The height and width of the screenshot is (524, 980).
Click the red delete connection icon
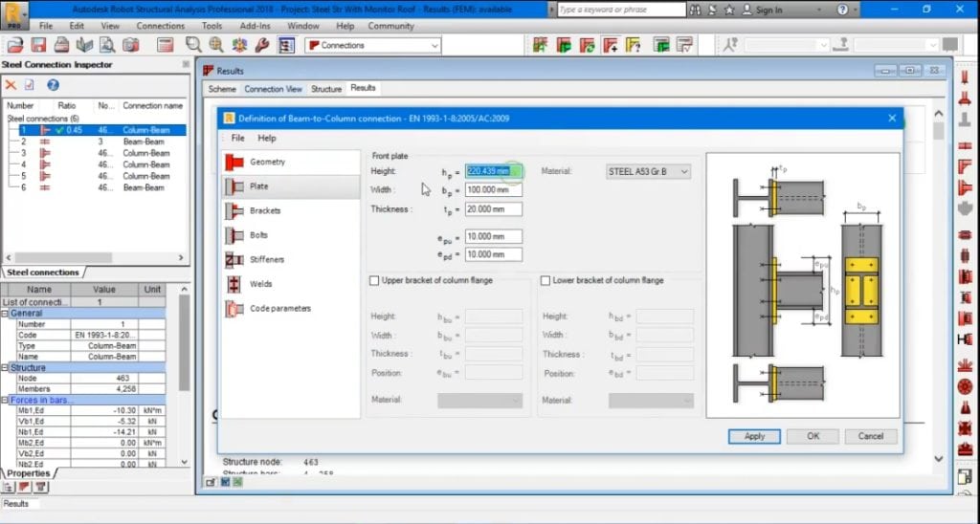tap(11, 85)
